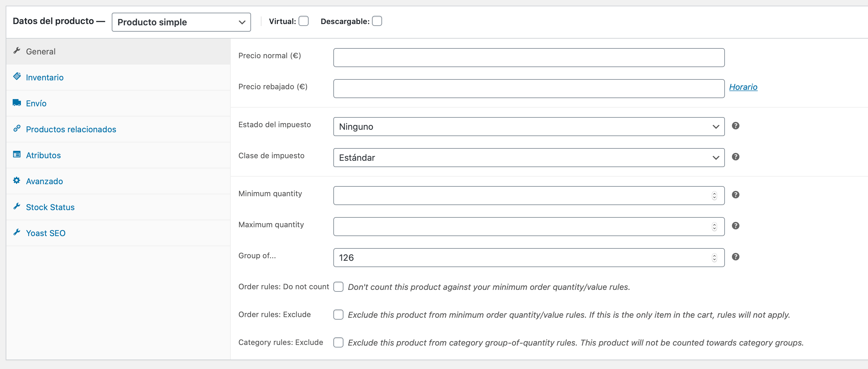Enable the Virtual checkbox
This screenshot has width=868, height=369.
click(x=304, y=21)
